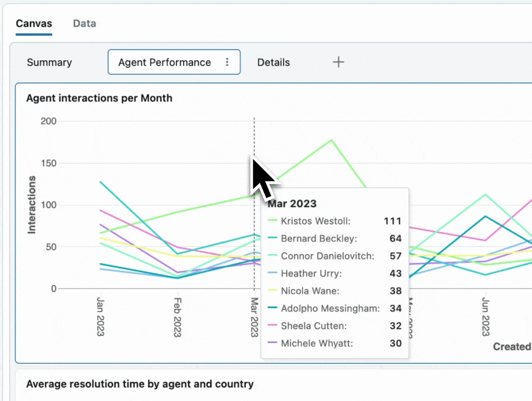Viewport: 532px width, 401px height.
Task: Click the Connor Danielovitch tooltip entry
Action: click(327, 256)
